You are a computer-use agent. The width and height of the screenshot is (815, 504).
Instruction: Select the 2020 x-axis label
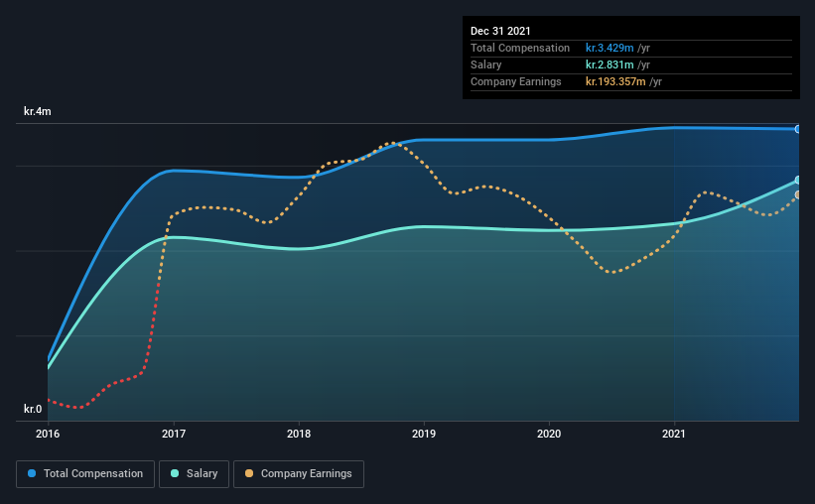549,434
